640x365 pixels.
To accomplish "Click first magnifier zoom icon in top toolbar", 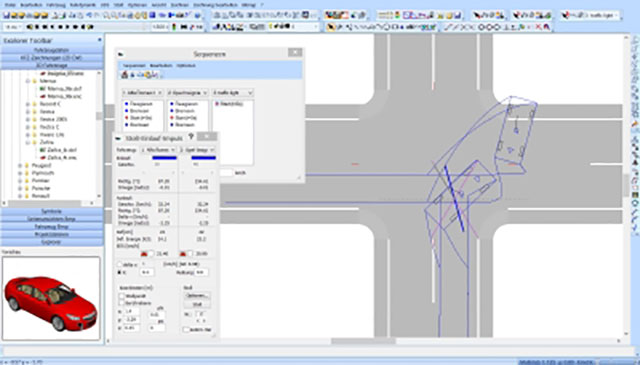I will [106, 16].
